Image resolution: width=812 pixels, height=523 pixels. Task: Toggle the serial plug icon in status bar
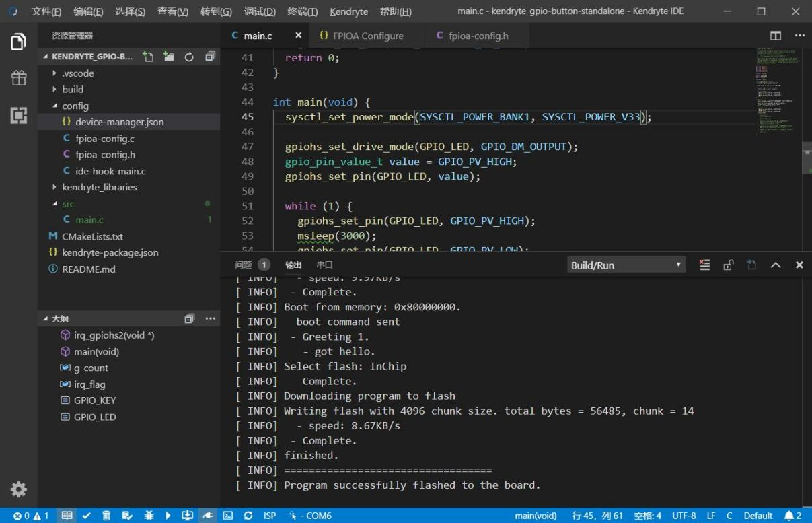tap(207, 516)
